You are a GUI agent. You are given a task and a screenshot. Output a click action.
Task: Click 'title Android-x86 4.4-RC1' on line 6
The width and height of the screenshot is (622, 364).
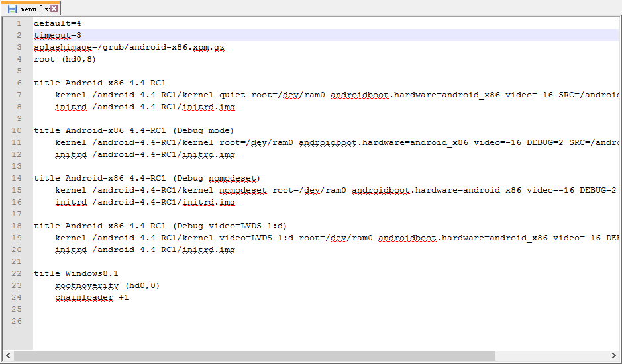(x=100, y=83)
